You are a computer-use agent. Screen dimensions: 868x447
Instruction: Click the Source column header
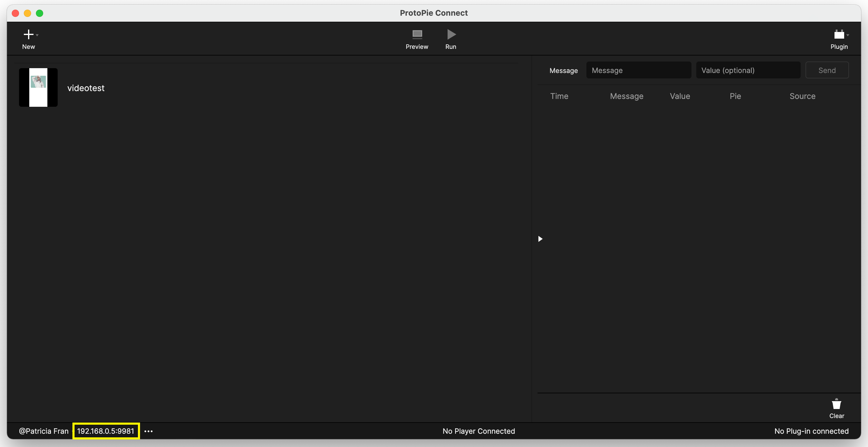[802, 96]
